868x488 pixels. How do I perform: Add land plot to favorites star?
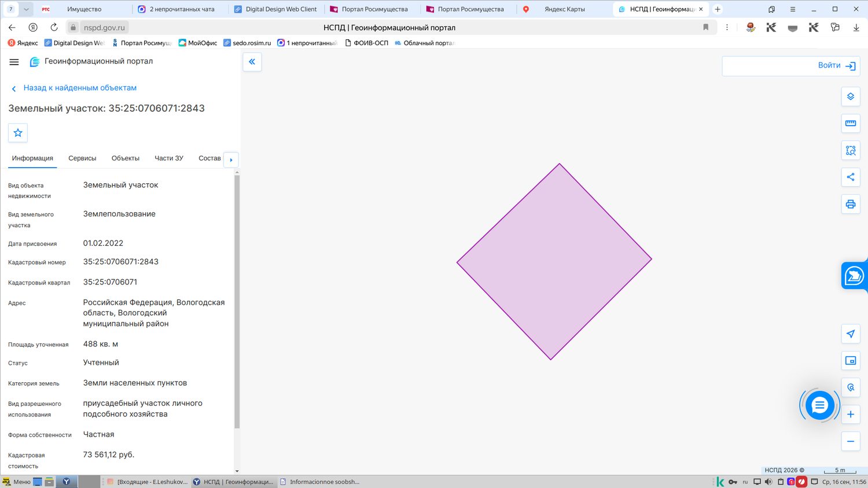tap(18, 133)
